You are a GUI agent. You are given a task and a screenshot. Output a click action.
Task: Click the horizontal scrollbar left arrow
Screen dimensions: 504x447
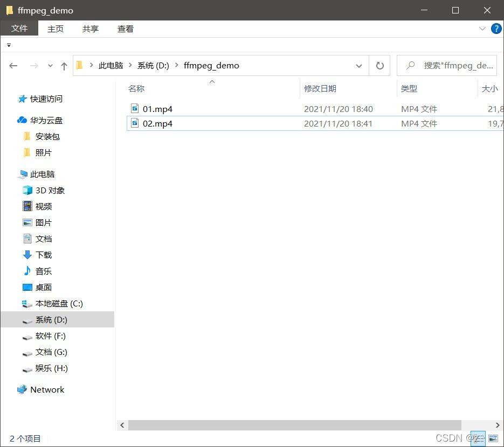click(x=122, y=425)
